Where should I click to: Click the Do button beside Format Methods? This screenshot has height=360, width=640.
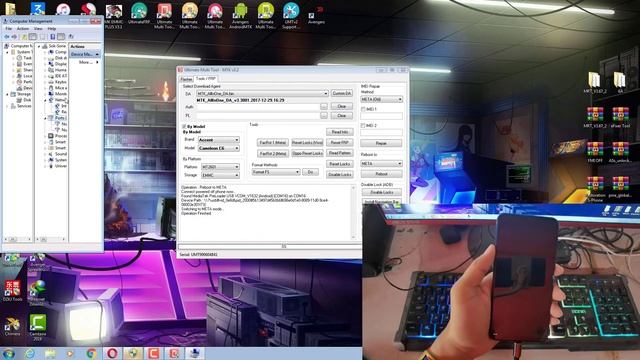pos(310,172)
